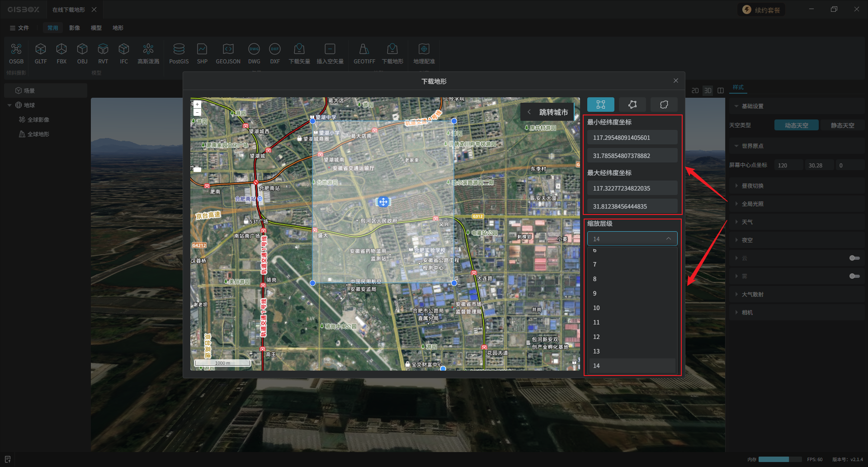The height and width of the screenshot is (467, 868).
Task: Open the GEOTIFF import tool
Action: click(x=364, y=49)
